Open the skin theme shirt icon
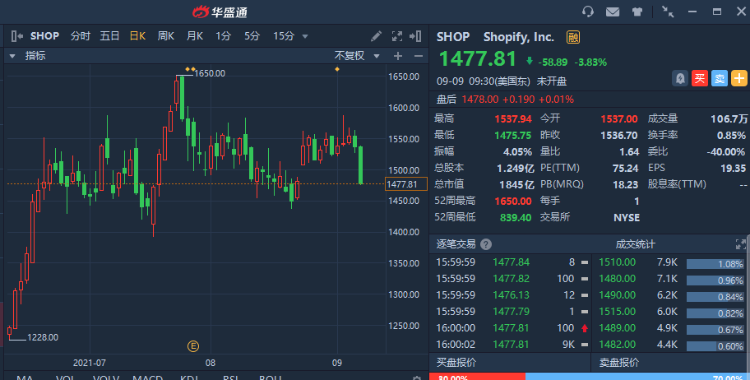Viewport: 750px width, 380px height. 637,12
